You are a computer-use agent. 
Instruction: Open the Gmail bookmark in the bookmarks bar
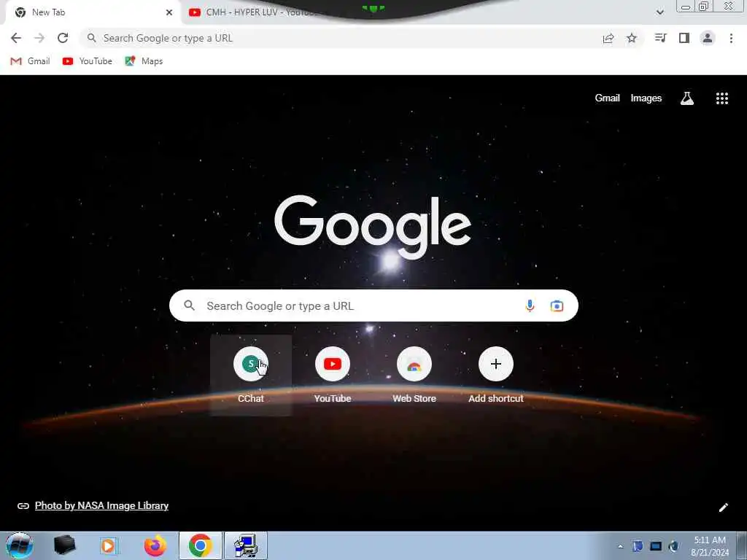click(30, 61)
